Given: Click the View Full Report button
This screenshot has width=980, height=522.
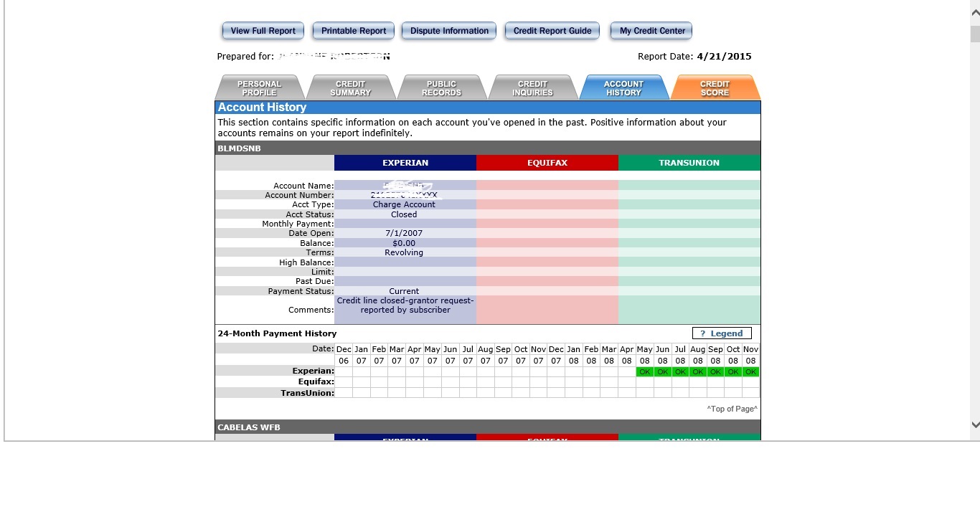Looking at the screenshot, I should [263, 31].
